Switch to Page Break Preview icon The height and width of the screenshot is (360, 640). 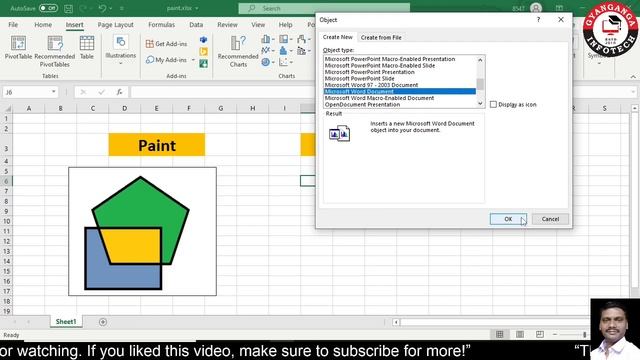(540, 334)
